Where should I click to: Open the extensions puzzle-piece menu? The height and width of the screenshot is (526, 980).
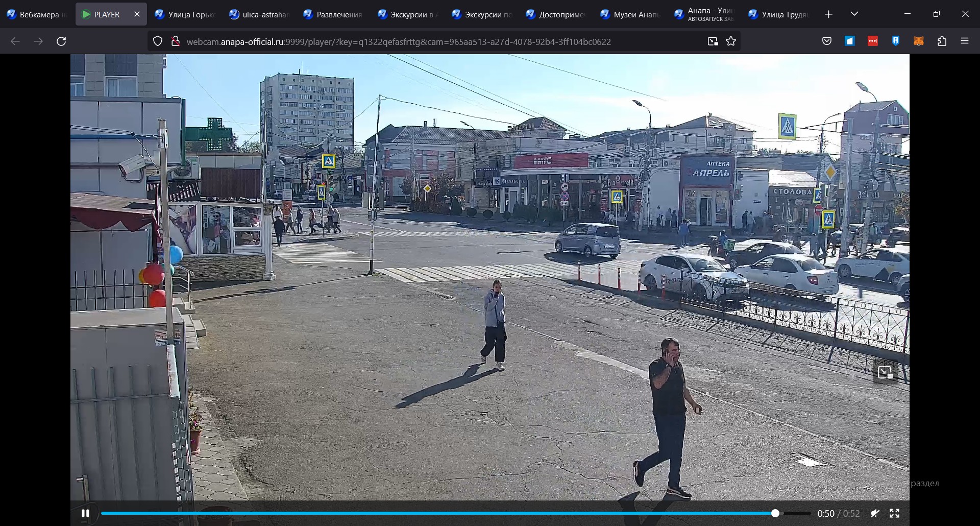pos(942,41)
